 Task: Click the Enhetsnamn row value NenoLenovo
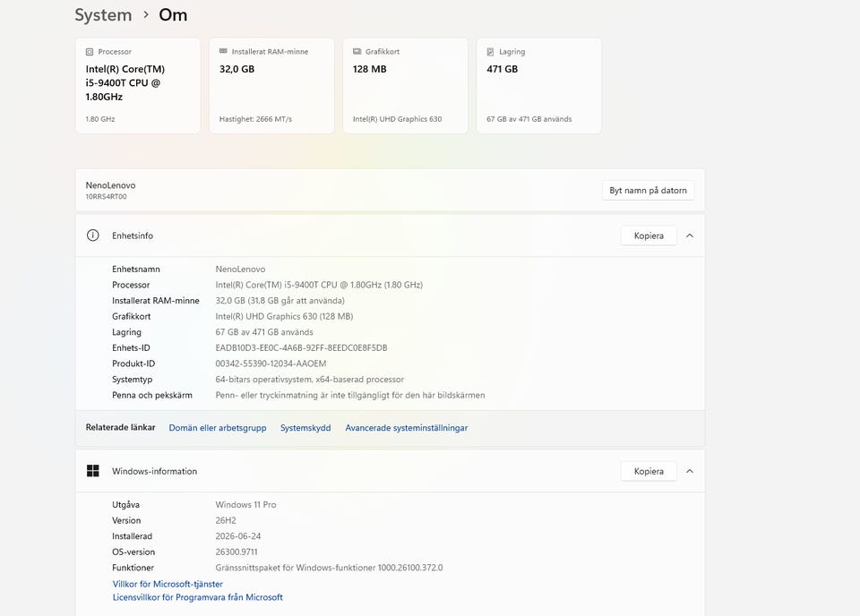[x=240, y=269]
